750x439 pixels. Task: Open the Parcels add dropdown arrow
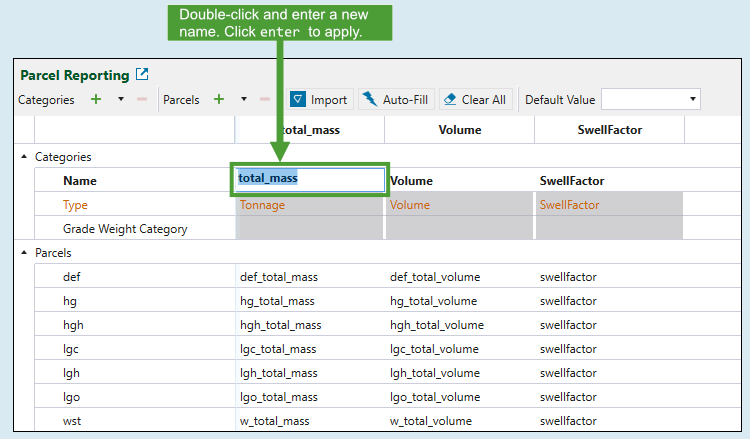244,99
